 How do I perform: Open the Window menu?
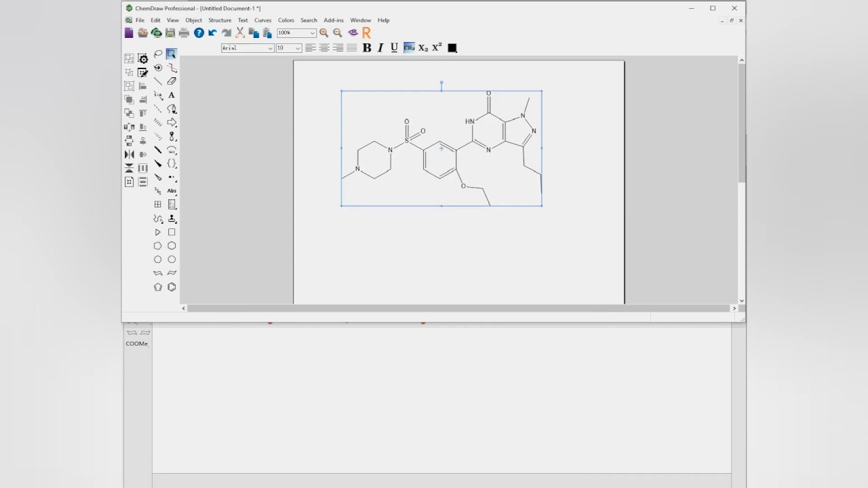click(x=360, y=20)
